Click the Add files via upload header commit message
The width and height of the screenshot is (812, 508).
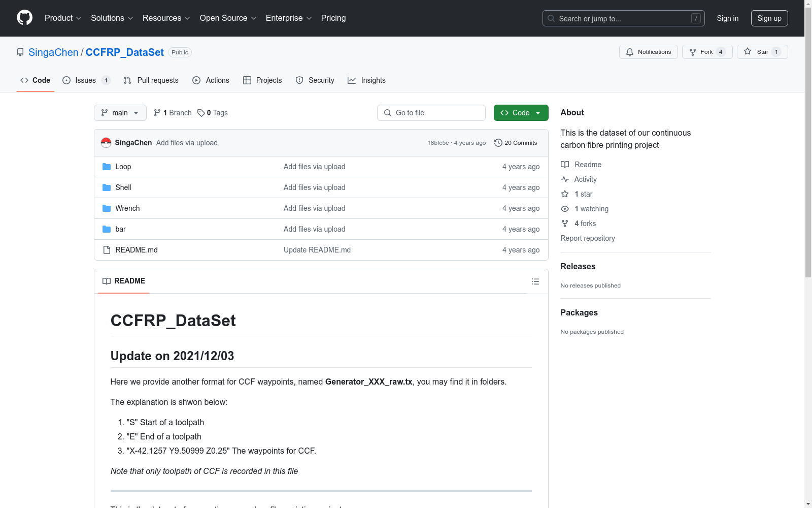point(187,143)
